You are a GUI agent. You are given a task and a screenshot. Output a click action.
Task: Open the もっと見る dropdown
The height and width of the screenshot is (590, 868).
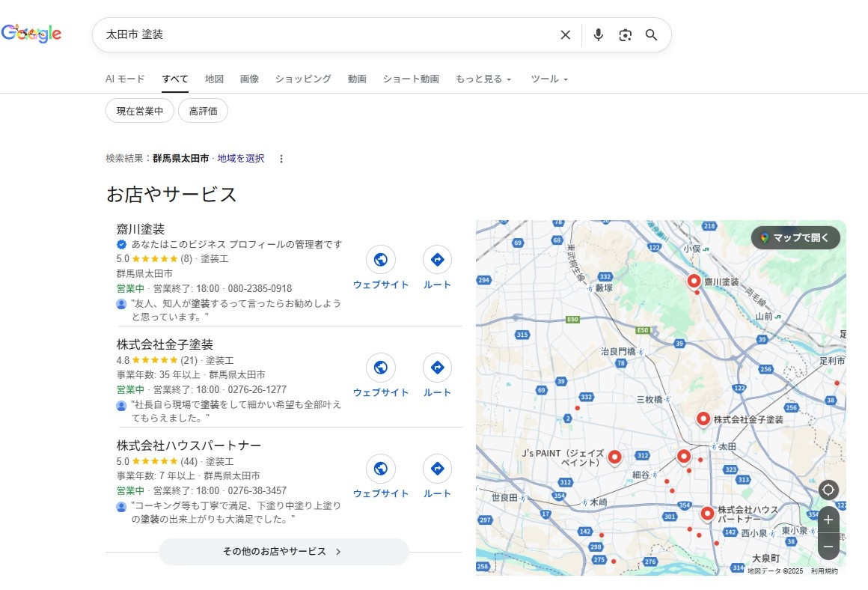pos(483,79)
